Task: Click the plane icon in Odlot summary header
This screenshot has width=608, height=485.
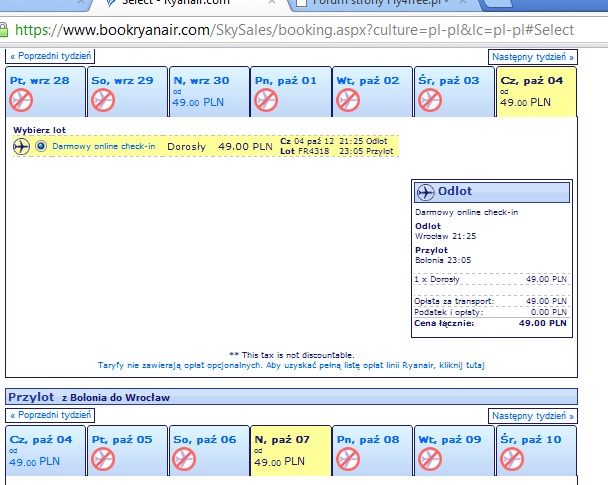Action: [x=425, y=192]
